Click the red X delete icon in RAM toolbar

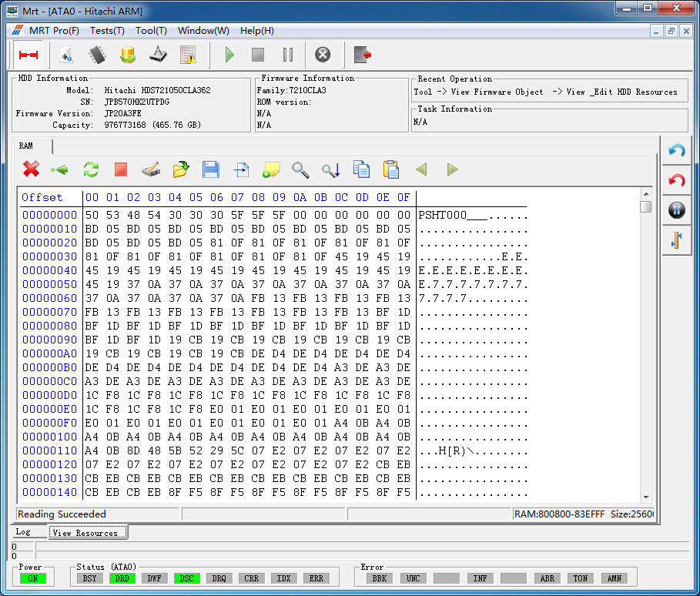coord(31,169)
